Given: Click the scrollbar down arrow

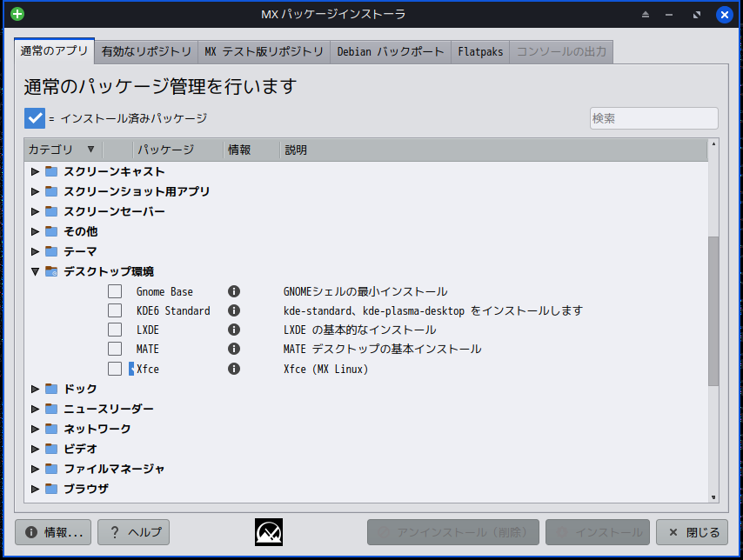Looking at the screenshot, I should pos(713,497).
